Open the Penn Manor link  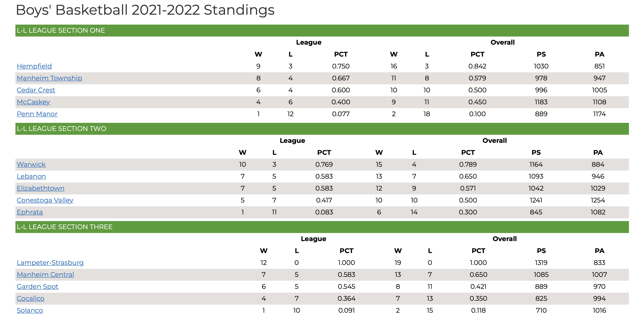click(37, 114)
